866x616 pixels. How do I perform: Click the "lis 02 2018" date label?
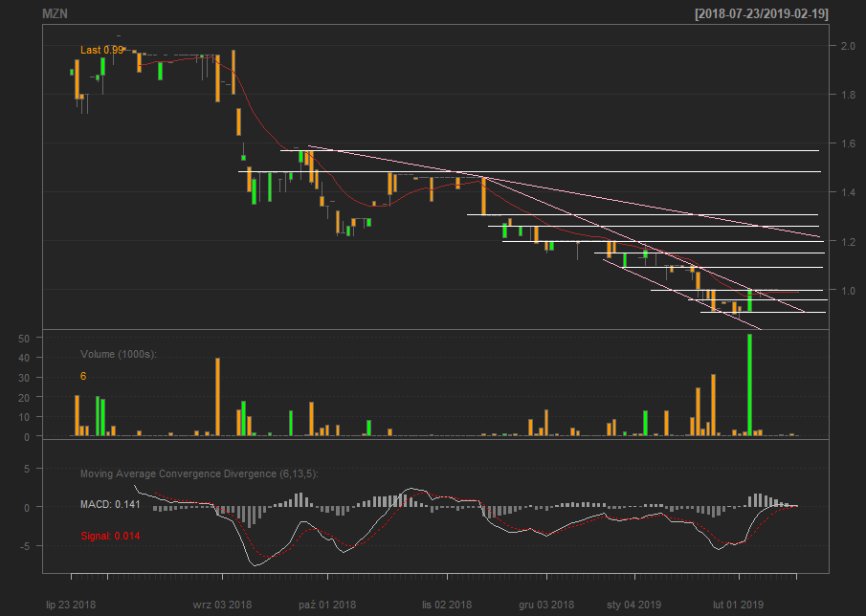point(446,605)
